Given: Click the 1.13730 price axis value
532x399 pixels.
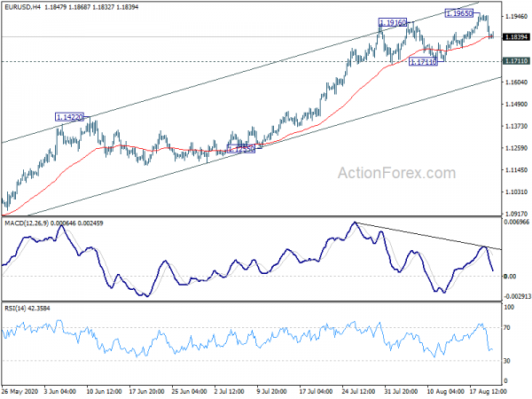Looking at the screenshot, I should [x=516, y=126].
